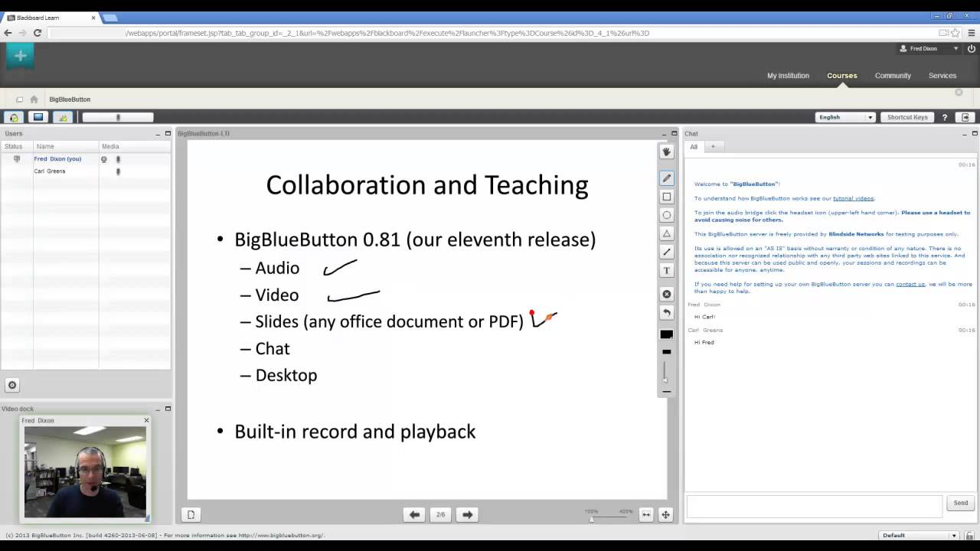This screenshot has width=980, height=551.
Task: Select the Rectangle whiteboard tool
Action: pyautogui.click(x=666, y=197)
